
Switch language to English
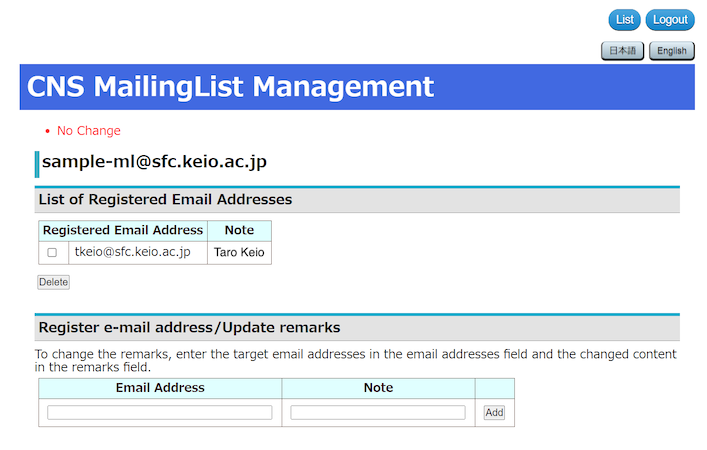[671, 51]
